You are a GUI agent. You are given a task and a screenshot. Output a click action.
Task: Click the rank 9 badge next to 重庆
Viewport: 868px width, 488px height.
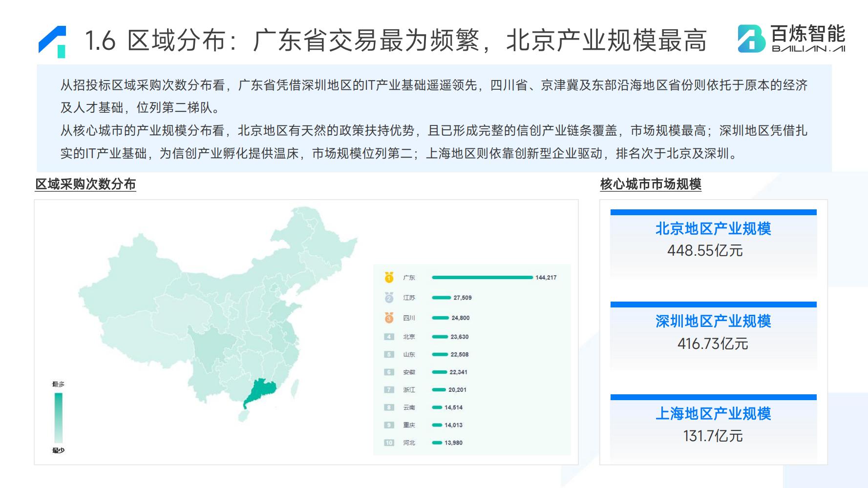389,425
